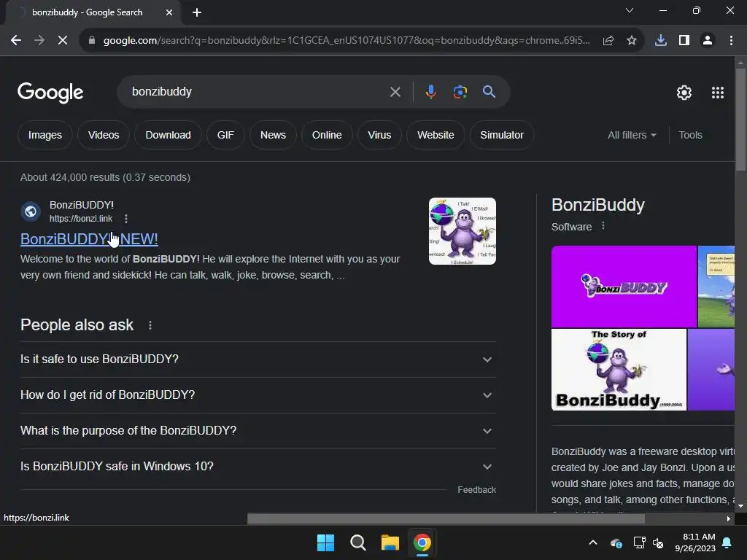747x560 pixels.
Task: Open purple BonziBuddy logo image
Action: pos(624,287)
